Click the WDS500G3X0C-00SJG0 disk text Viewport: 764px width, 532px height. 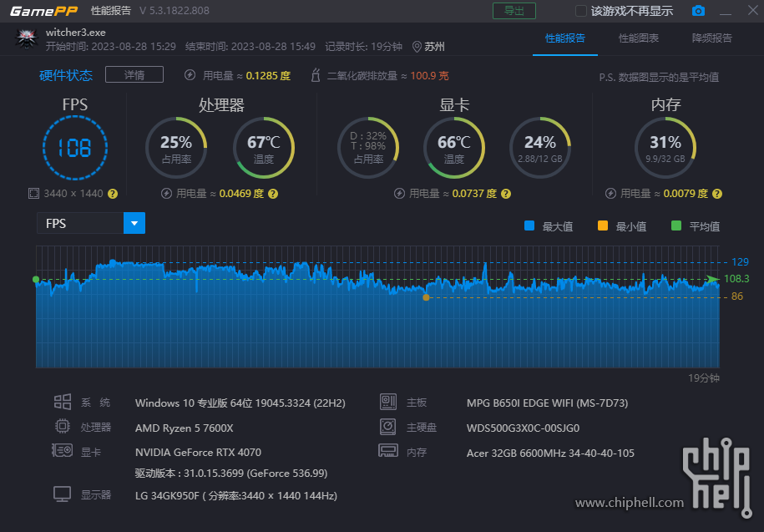point(523,428)
